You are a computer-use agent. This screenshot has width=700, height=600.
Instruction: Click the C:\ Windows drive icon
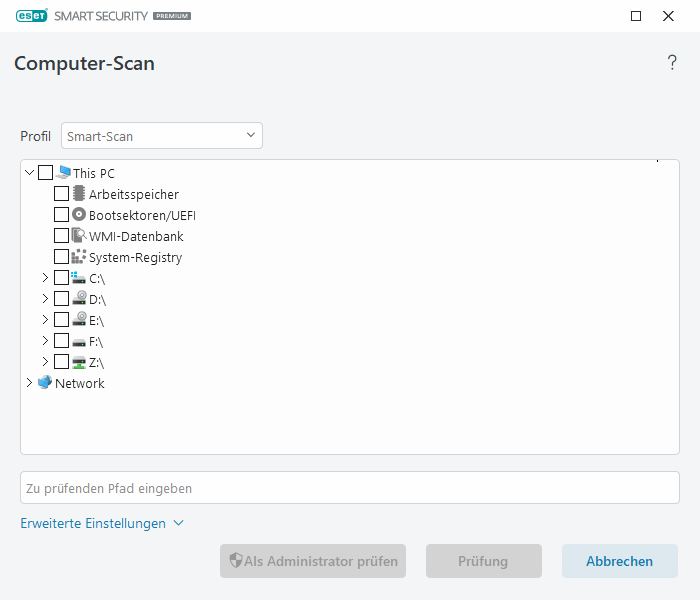pos(79,278)
